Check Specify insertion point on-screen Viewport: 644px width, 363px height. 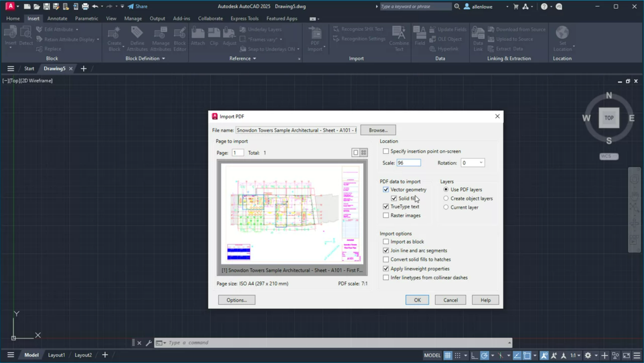point(386,151)
